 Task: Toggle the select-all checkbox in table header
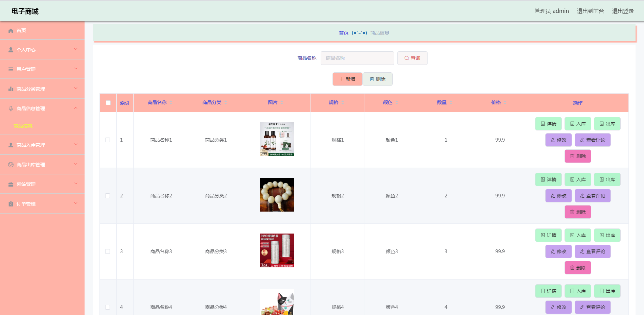point(108,103)
